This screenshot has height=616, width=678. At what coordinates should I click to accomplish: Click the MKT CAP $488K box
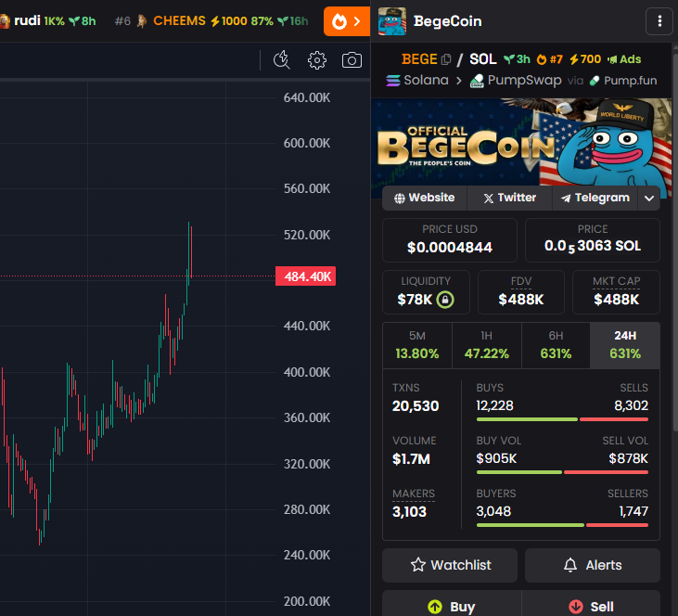(616, 292)
